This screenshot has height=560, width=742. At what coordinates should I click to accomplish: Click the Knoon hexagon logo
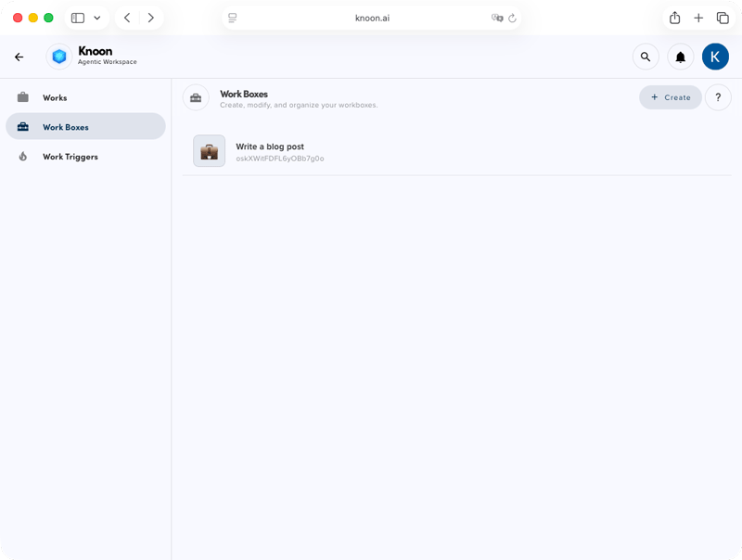[59, 57]
